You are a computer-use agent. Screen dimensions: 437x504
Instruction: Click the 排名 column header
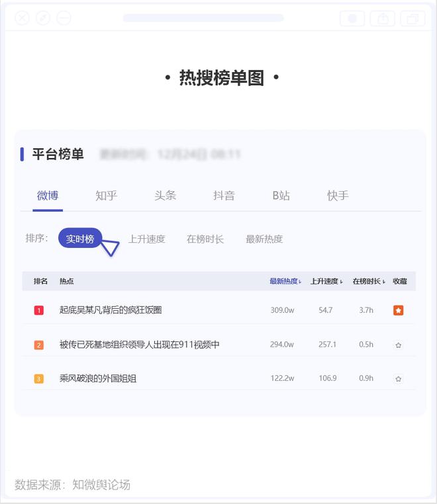click(40, 281)
